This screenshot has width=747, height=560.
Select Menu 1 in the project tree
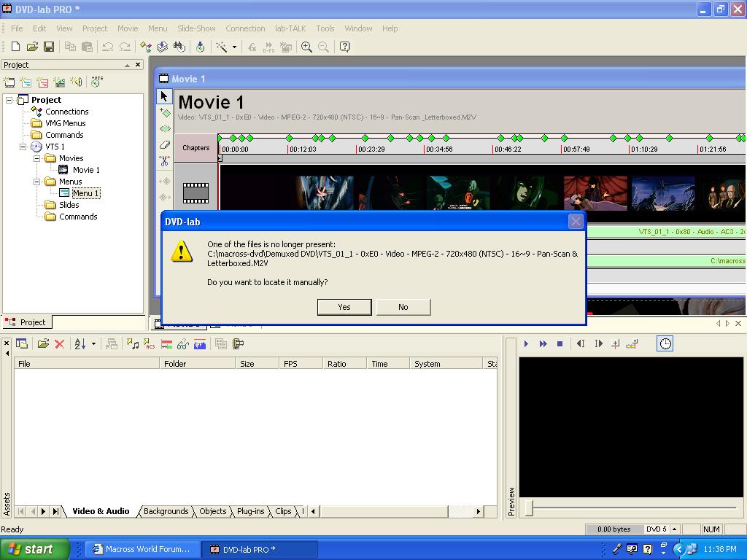(x=86, y=193)
